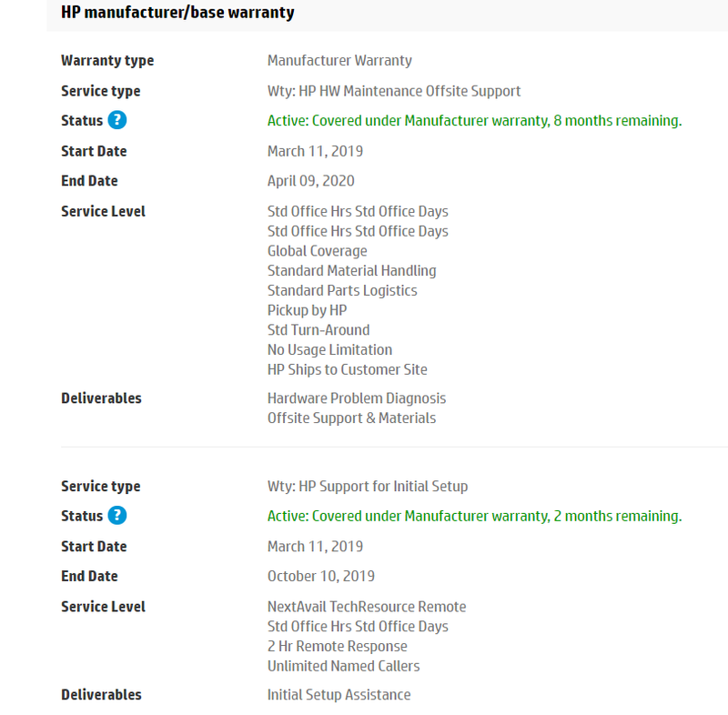Image resolution: width=728 pixels, height=715 pixels.
Task: Select 'No Usage Limitation' text
Action: click(330, 350)
